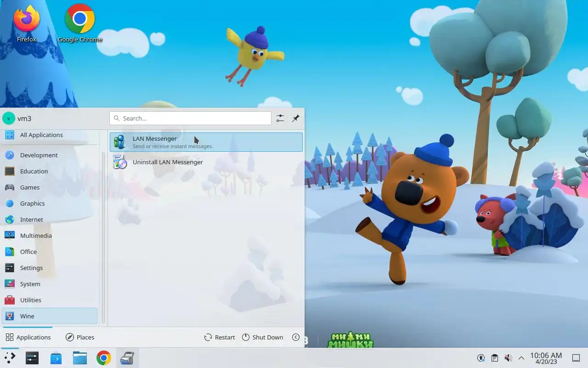Open the updates tray icon
This screenshot has width=588, height=368.
[481, 358]
